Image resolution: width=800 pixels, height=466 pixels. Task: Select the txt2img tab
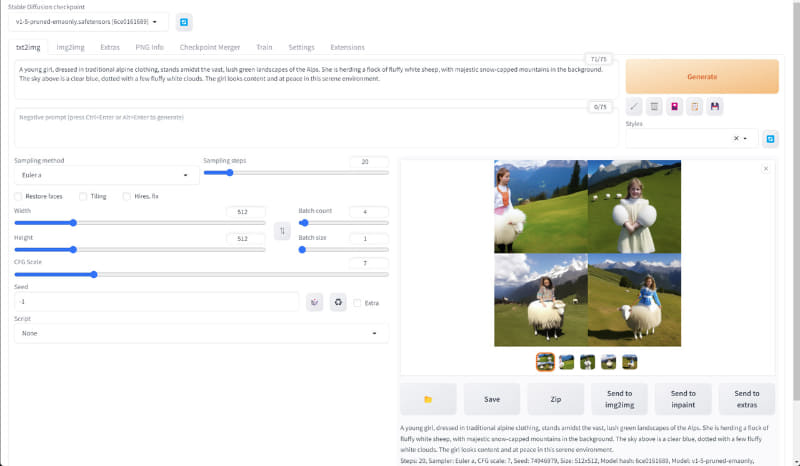point(28,47)
